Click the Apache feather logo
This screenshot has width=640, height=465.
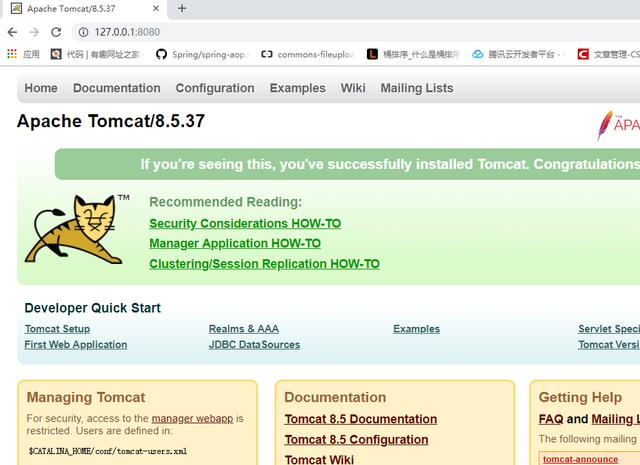coord(605,125)
